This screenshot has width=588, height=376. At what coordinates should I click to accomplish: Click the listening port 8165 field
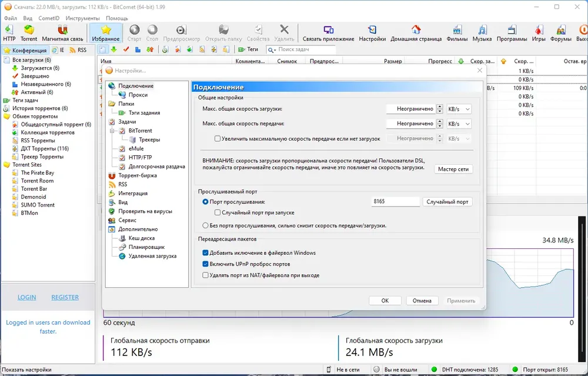(x=395, y=201)
